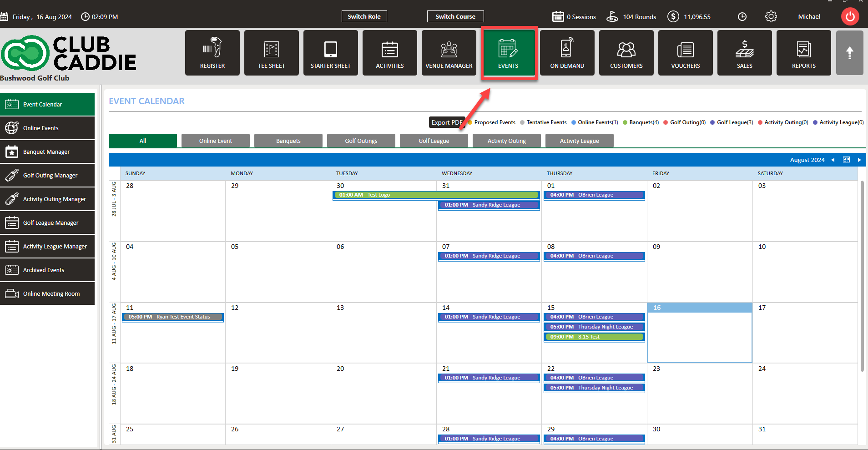Click the Switch Role button

(364, 16)
